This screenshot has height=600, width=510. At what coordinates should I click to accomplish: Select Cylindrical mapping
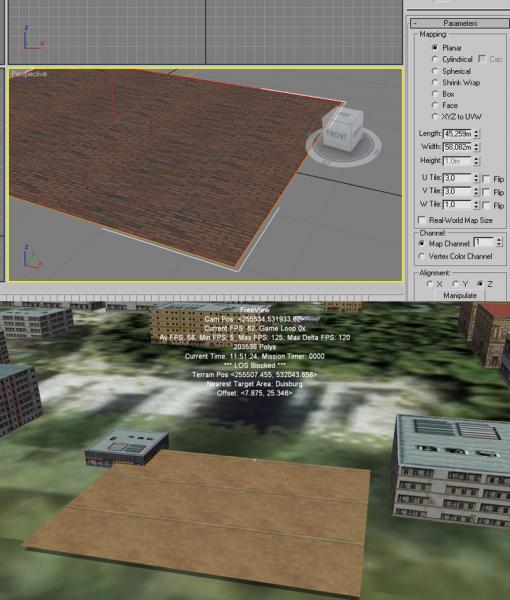[x=435, y=59]
